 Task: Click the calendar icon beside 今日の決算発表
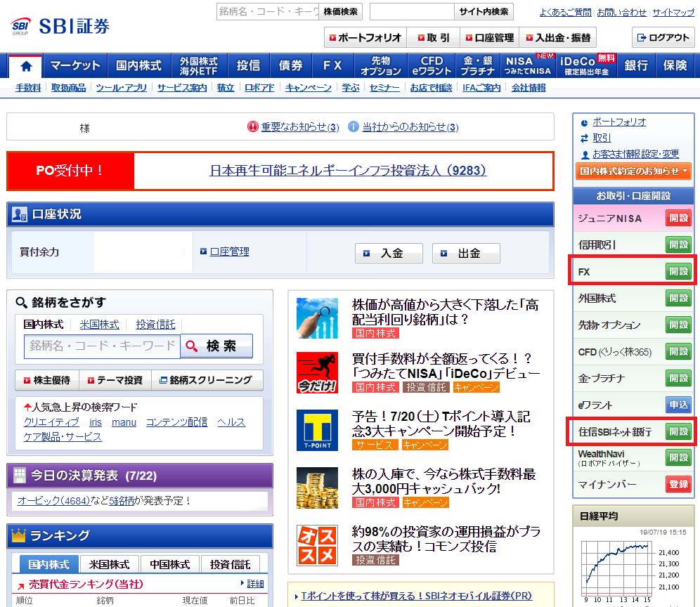[x=19, y=476]
